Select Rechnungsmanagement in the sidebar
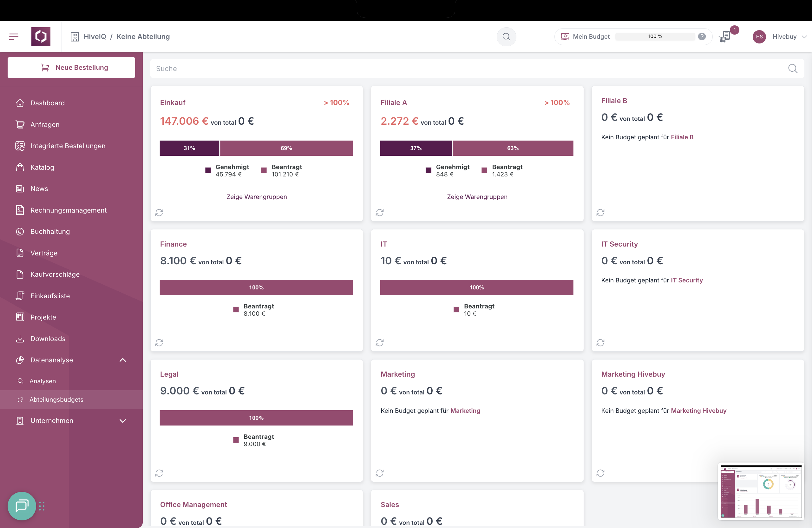This screenshot has height=528, width=812. click(68, 210)
